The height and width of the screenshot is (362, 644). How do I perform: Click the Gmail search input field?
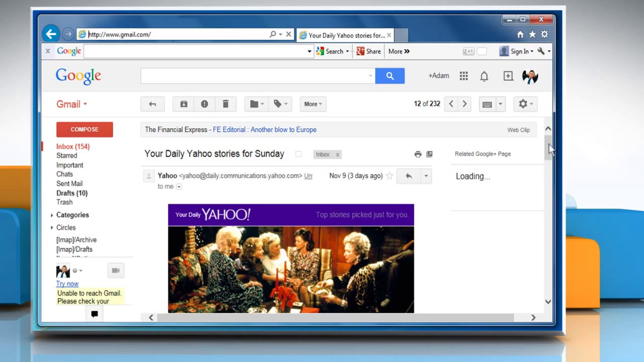[258, 76]
